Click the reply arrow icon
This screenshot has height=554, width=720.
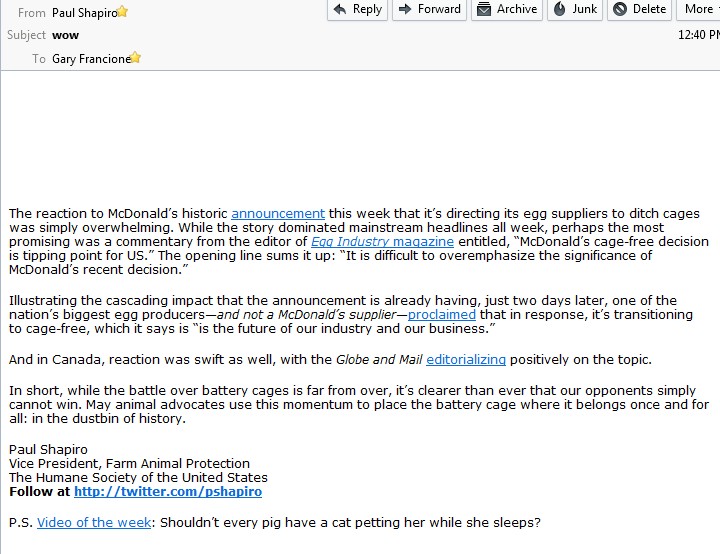[340, 9]
